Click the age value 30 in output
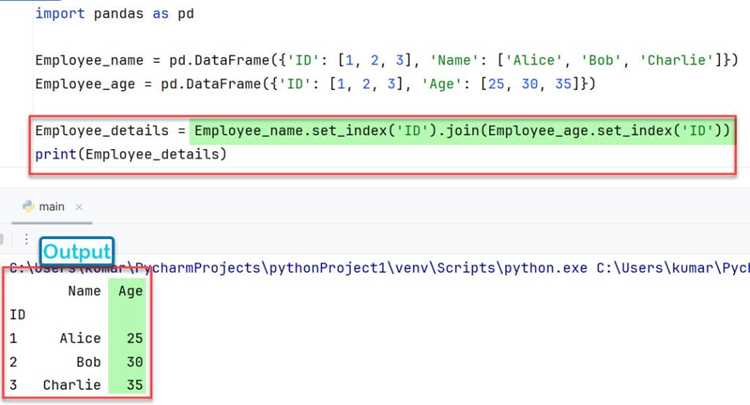Viewport: 750px width, 405px height. 135,361
